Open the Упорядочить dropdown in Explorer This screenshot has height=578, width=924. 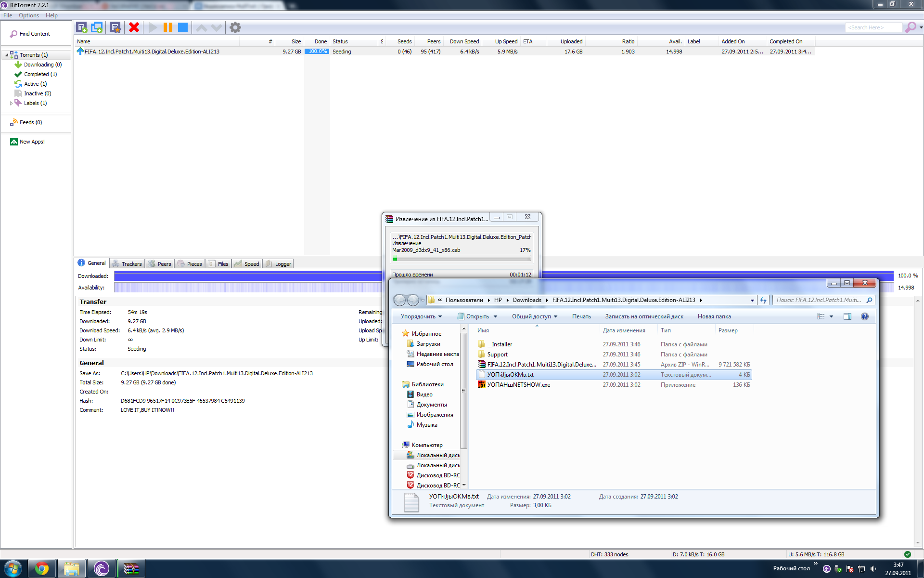coord(421,316)
